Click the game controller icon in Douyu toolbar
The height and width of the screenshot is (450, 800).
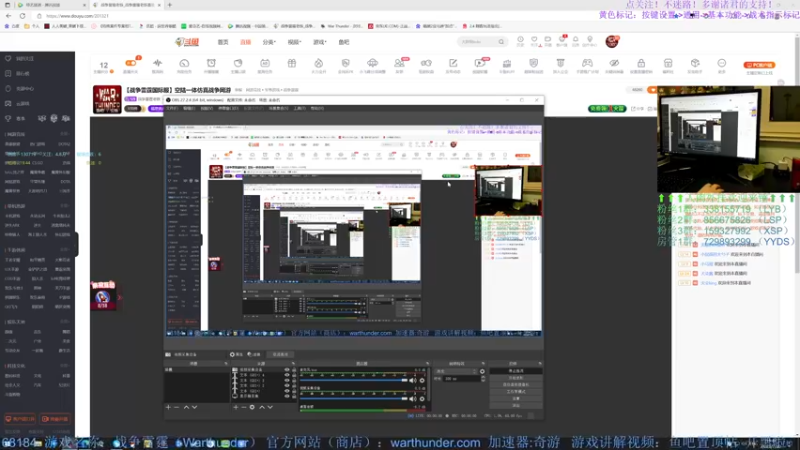click(x=587, y=63)
